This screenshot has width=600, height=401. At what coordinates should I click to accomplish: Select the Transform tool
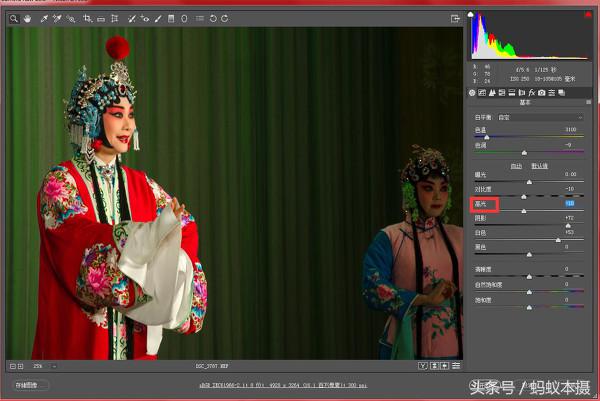point(114,18)
